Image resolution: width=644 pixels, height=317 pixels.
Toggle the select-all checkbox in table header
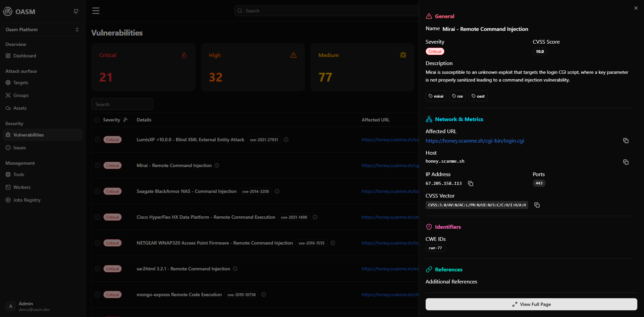pos(97,120)
